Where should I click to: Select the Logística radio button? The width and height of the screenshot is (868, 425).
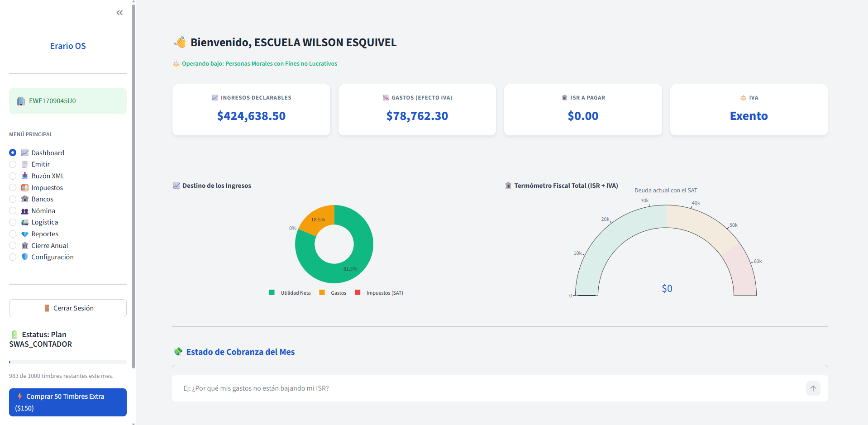(13, 222)
